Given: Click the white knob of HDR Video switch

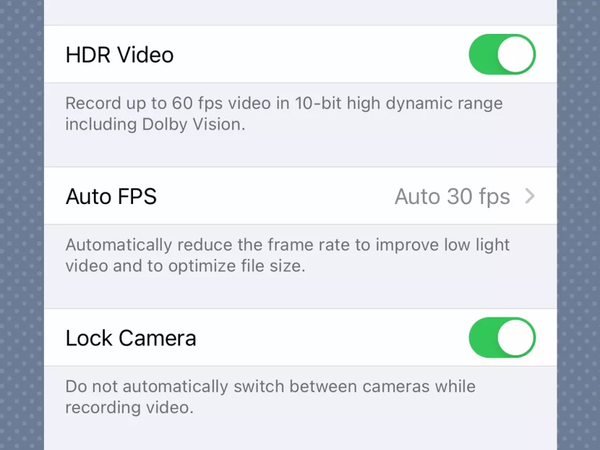Looking at the screenshot, I should pos(516,55).
